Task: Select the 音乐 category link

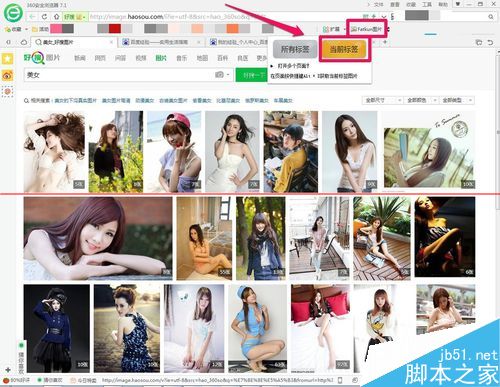Action: pyautogui.click(x=182, y=58)
